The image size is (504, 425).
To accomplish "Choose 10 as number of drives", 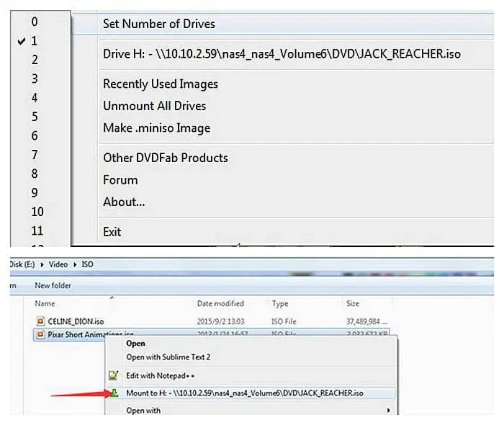I will (37, 212).
